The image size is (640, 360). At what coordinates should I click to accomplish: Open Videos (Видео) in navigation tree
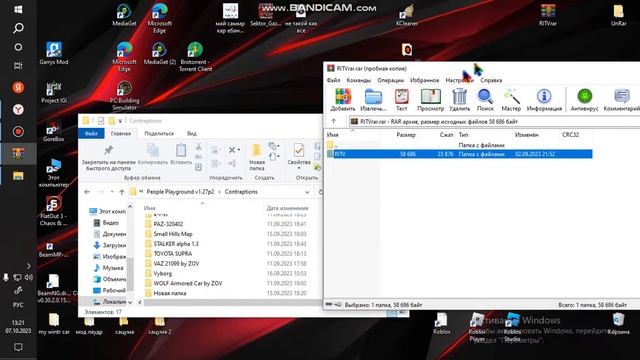pos(106,223)
